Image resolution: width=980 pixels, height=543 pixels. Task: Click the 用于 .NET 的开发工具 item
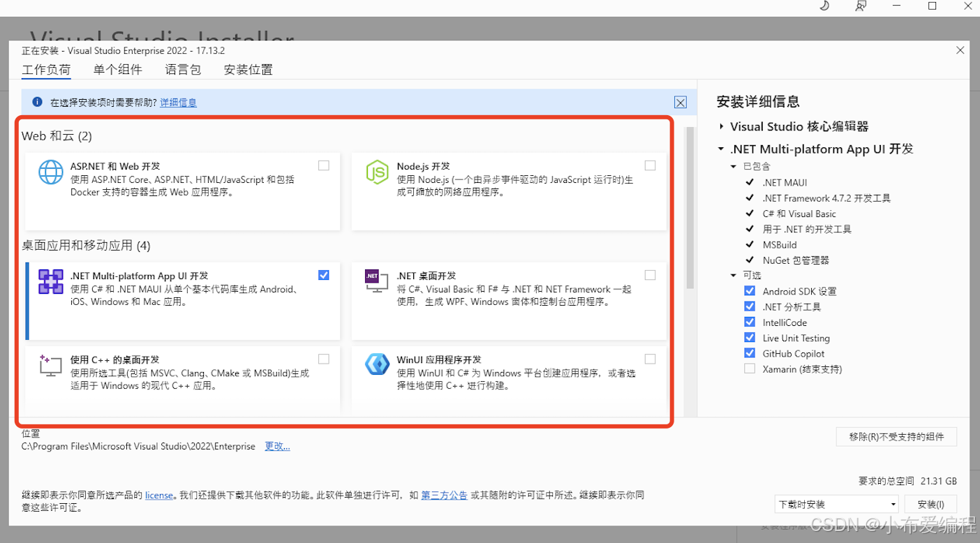coord(807,229)
